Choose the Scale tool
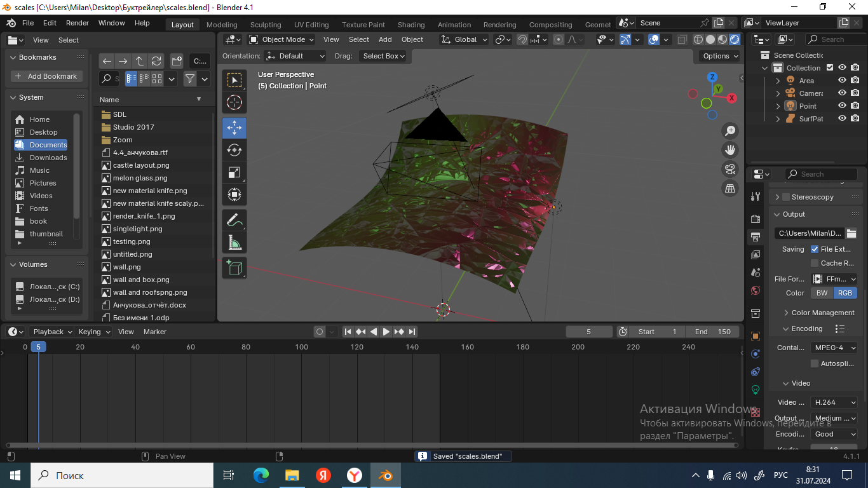868x488 pixels. pos(234,173)
